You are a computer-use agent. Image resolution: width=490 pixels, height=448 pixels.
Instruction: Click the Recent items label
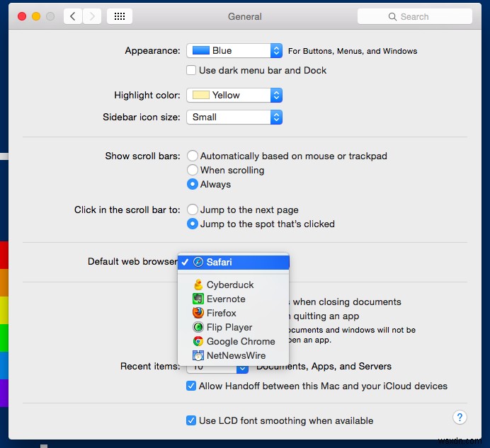tap(150, 366)
